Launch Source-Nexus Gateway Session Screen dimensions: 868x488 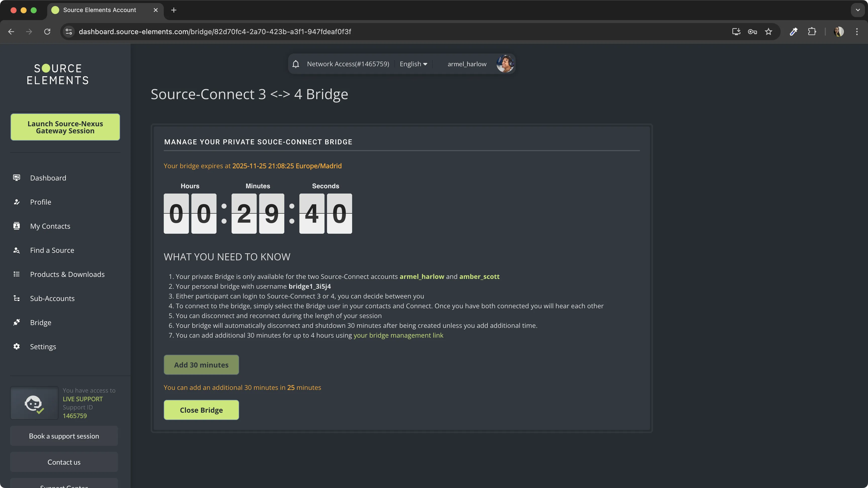pyautogui.click(x=65, y=127)
